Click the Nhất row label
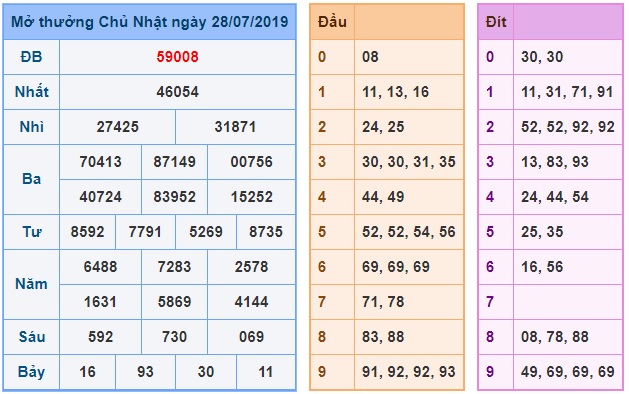The width and height of the screenshot is (629, 394). tap(31, 92)
